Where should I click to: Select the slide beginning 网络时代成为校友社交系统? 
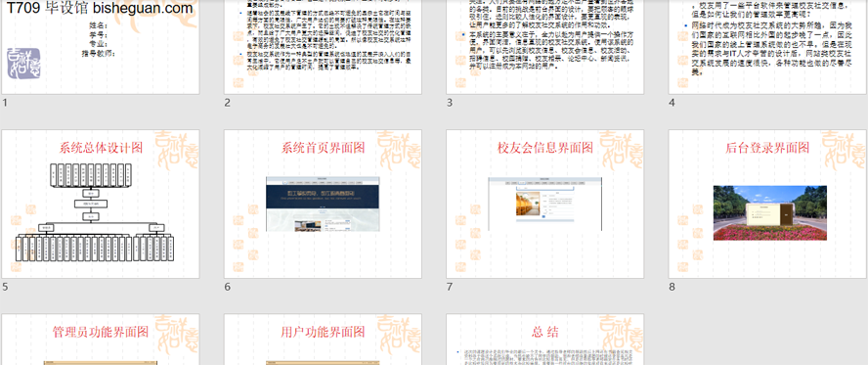point(767,47)
